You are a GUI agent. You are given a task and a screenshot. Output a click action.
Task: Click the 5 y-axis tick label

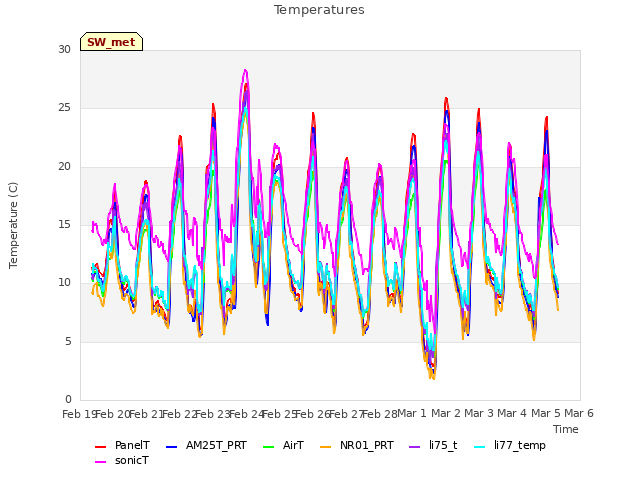click(x=68, y=342)
